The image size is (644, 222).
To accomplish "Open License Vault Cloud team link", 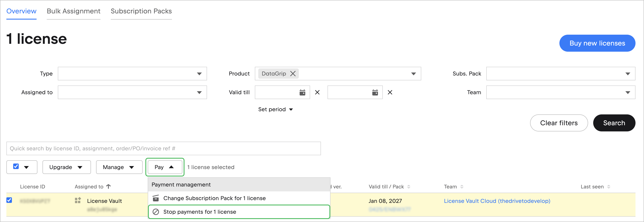I will click(497, 201).
